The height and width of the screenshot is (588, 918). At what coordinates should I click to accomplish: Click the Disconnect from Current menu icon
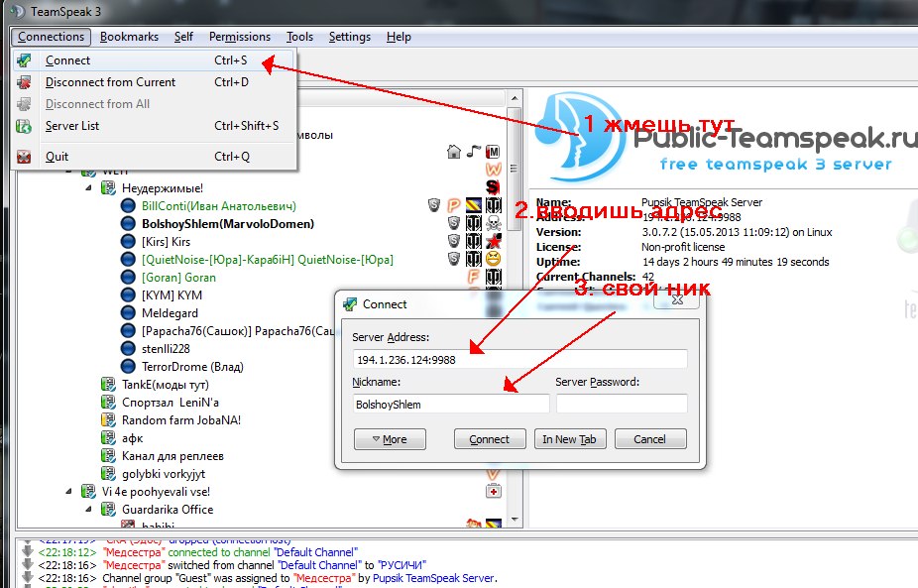(24, 82)
